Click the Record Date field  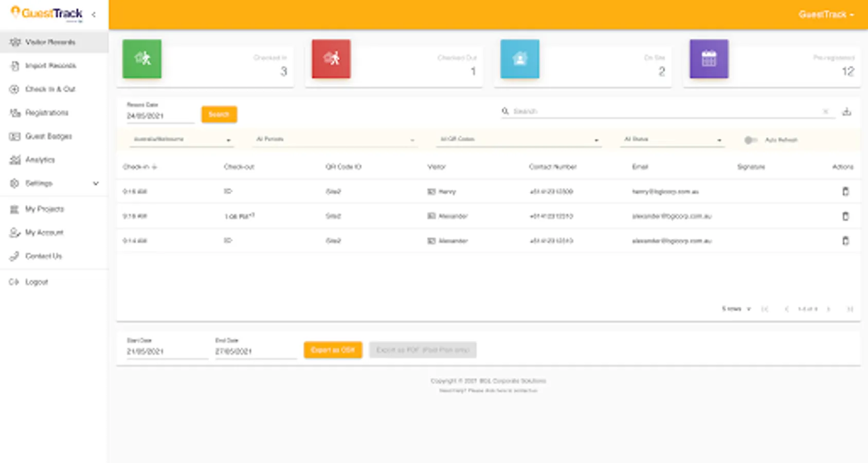point(160,116)
